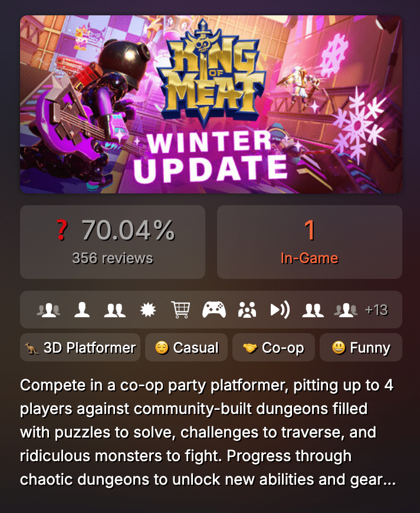
Task: Select the 3D Platformer tag
Action: (x=80, y=347)
